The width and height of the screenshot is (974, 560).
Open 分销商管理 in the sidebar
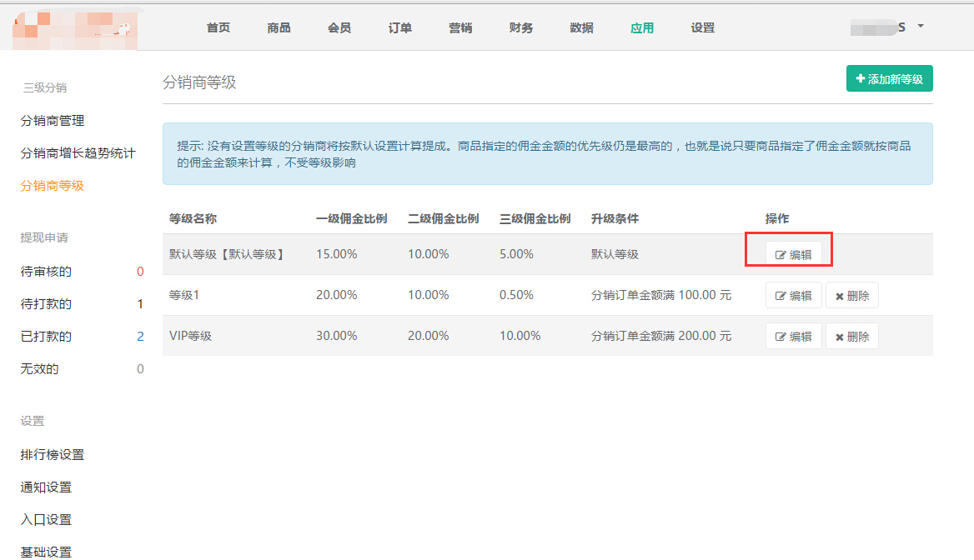point(53,121)
